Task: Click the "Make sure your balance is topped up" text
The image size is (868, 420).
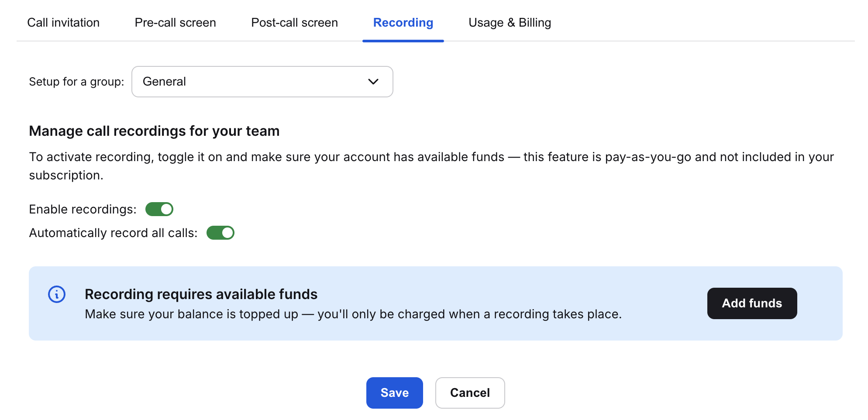Action: click(x=353, y=314)
